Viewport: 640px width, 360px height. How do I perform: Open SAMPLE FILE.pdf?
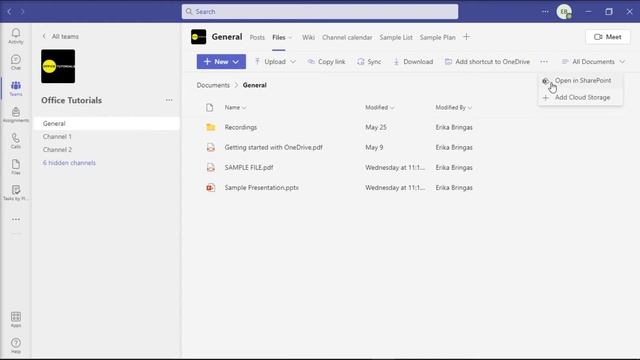(249, 167)
